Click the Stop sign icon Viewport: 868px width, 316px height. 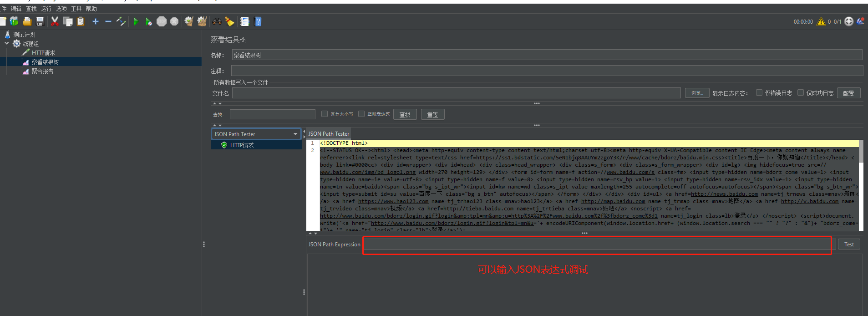(162, 21)
